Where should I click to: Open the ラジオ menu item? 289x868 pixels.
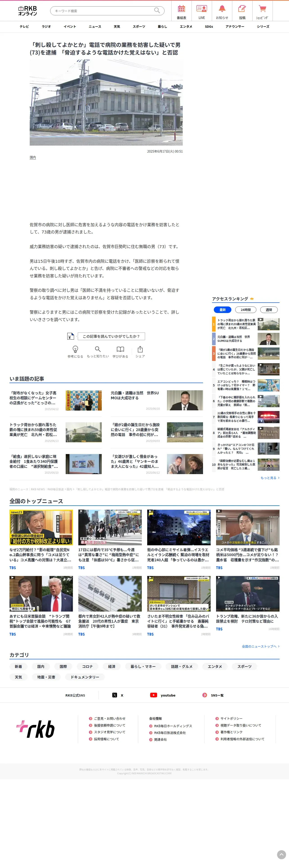[46, 27]
